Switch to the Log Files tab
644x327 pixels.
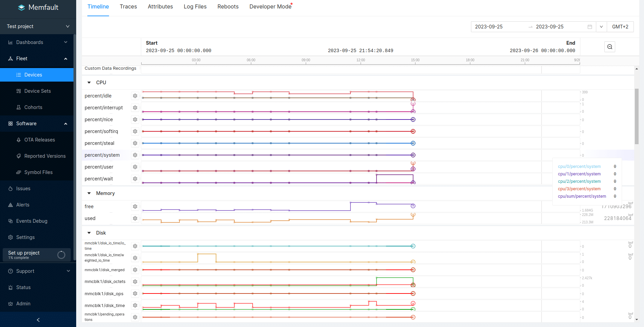195,7
